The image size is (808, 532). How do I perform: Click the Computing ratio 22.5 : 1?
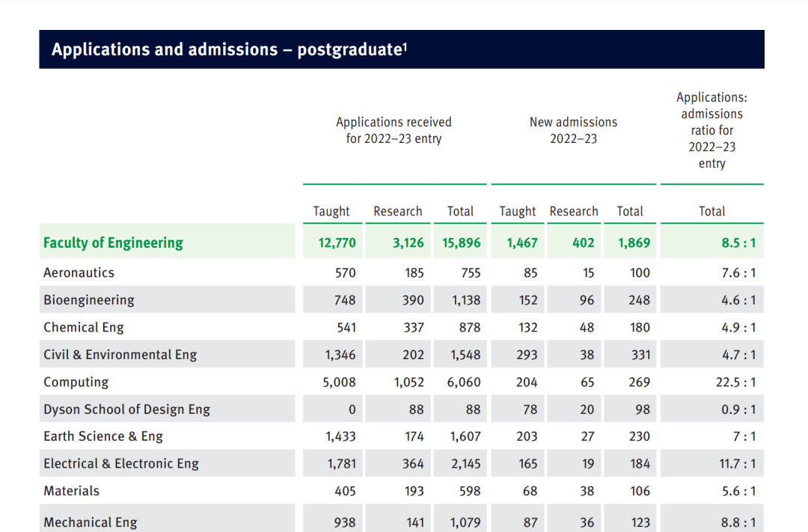tap(736, 382)
